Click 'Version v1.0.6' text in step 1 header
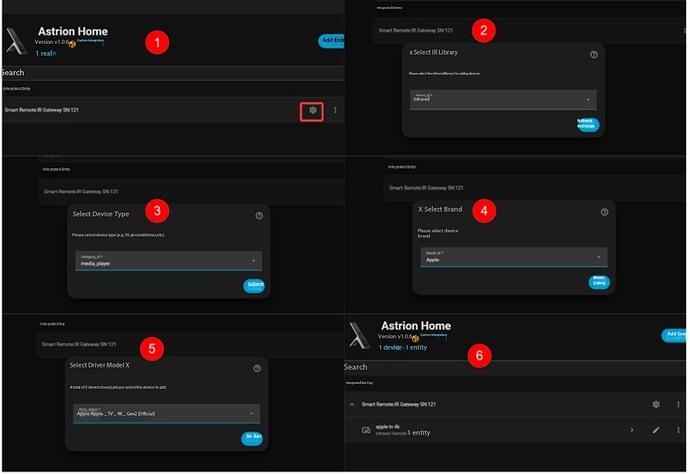This screenshot has width=690, height=474. 51,42
